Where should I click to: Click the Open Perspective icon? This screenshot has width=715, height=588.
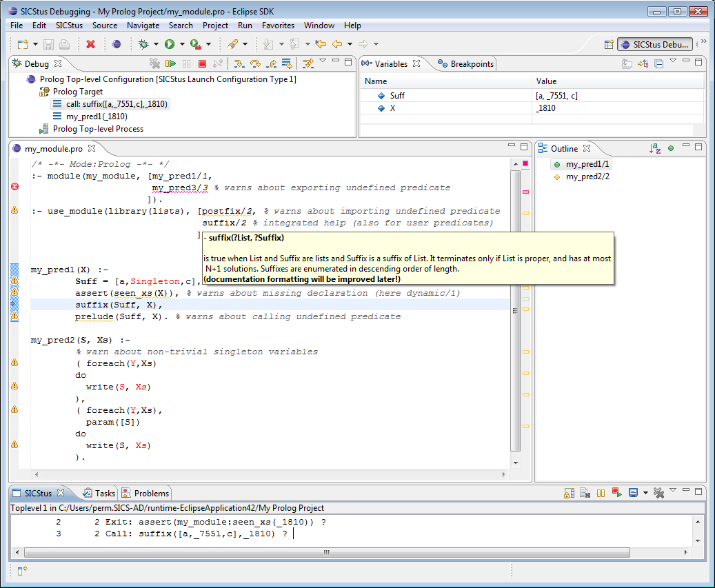tap(609, 44)
